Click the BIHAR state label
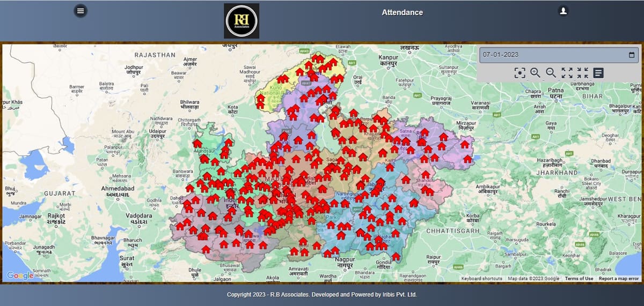 click(x=592, y=95)
